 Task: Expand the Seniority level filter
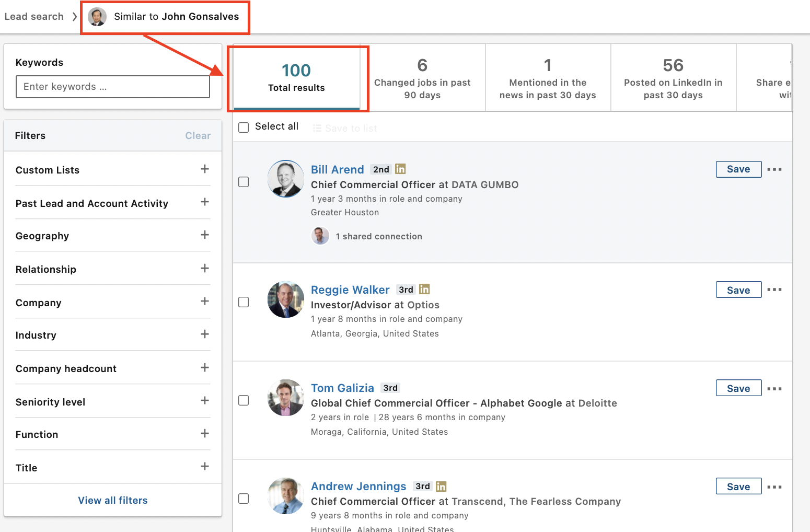tap(205, 400)
